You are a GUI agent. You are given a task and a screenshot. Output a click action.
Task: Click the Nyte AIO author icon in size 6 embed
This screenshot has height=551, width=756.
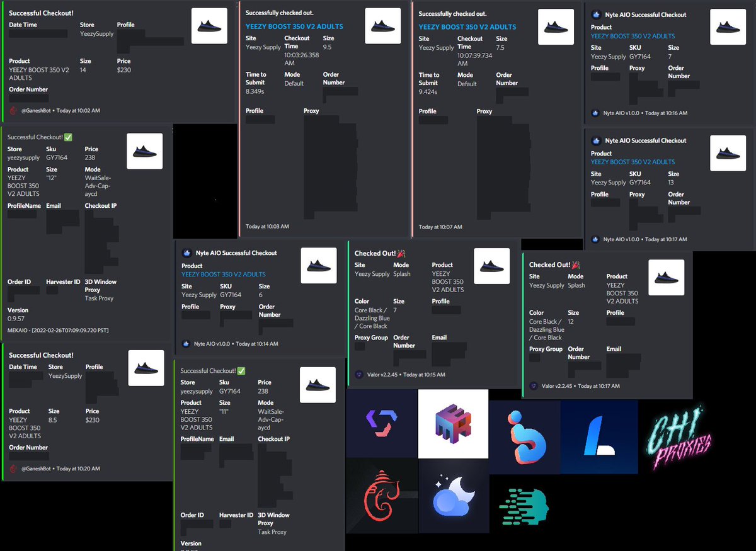pos(186,253)
